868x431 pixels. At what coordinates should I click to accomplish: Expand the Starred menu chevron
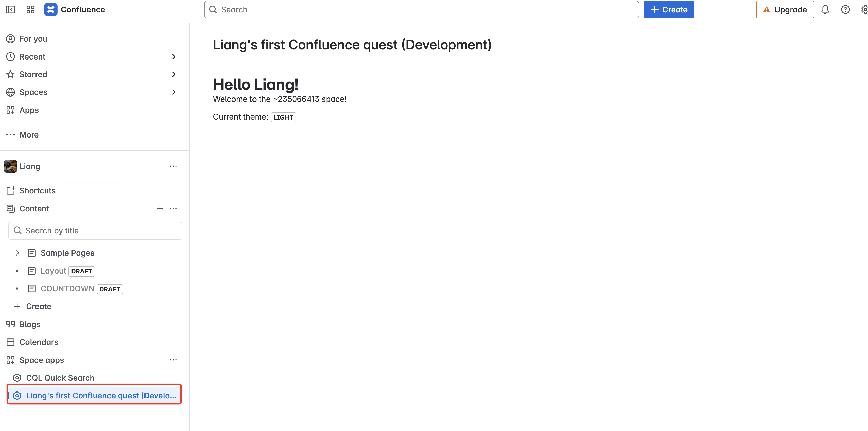[x=174, y=74]
